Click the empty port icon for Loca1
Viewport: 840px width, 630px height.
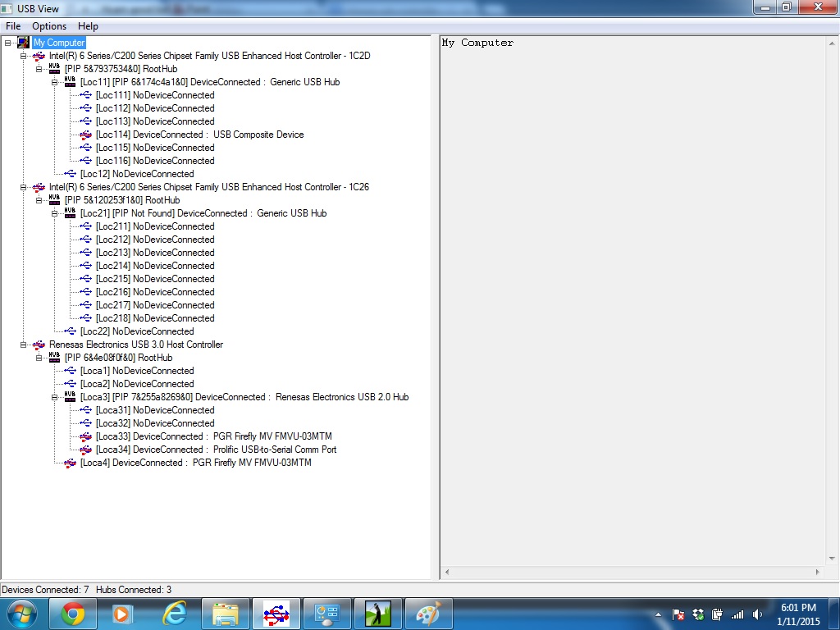[x=71, y=371]
